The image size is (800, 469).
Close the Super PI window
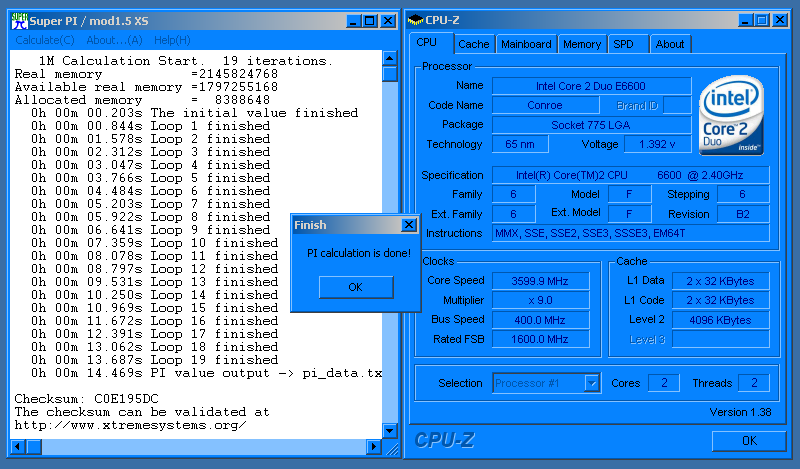pos(388,21)
